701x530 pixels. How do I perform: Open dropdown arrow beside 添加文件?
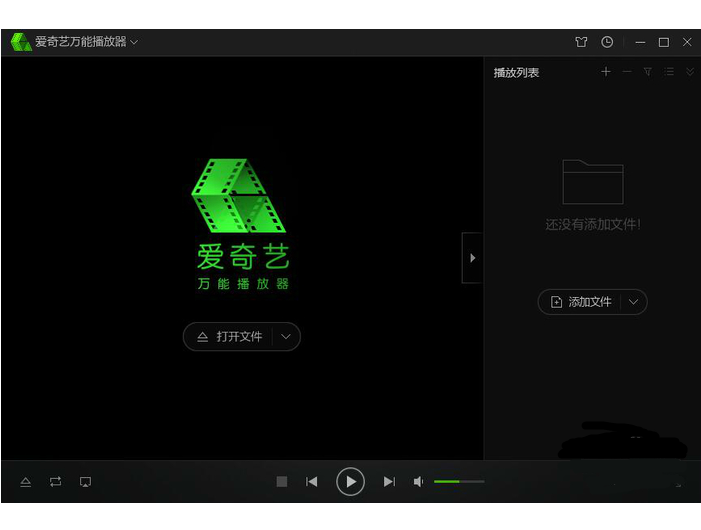click(633, 302)
